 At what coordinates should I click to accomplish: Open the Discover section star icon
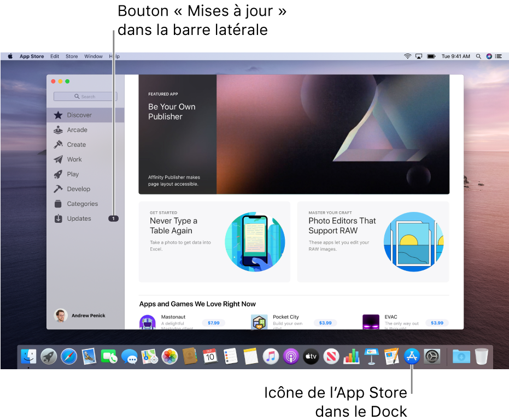[x=58, y=115]
